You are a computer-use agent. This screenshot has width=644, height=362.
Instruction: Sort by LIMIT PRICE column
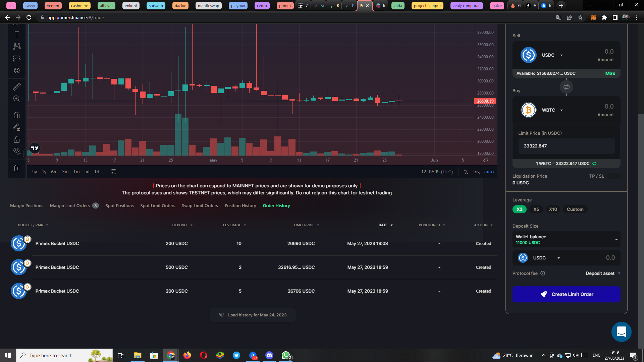[x=307, y=225]
